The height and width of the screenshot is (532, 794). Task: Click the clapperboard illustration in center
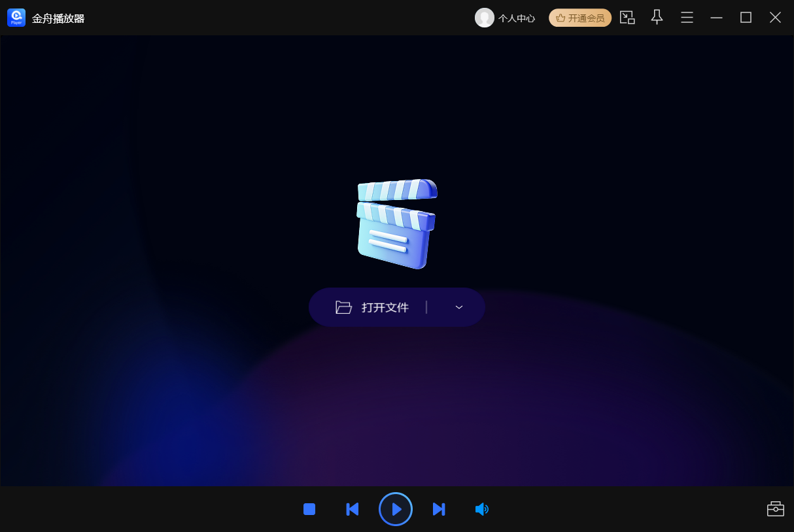click(397, 224)
